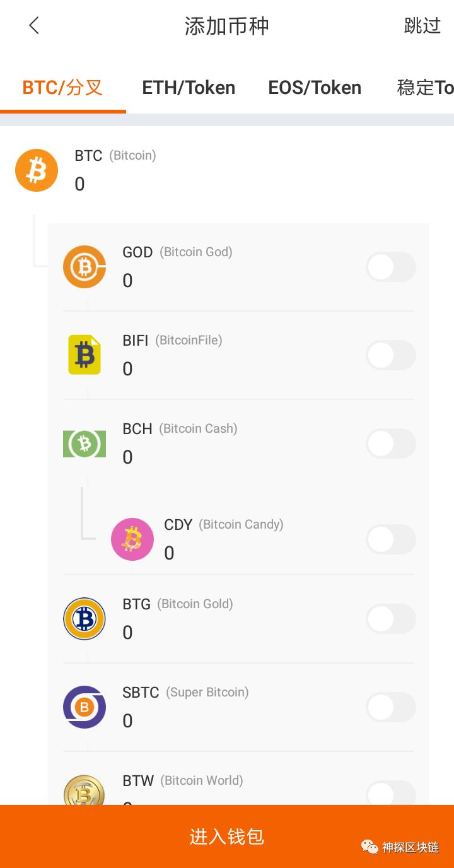Tap the purple Super Bitcoin icon

84,707
